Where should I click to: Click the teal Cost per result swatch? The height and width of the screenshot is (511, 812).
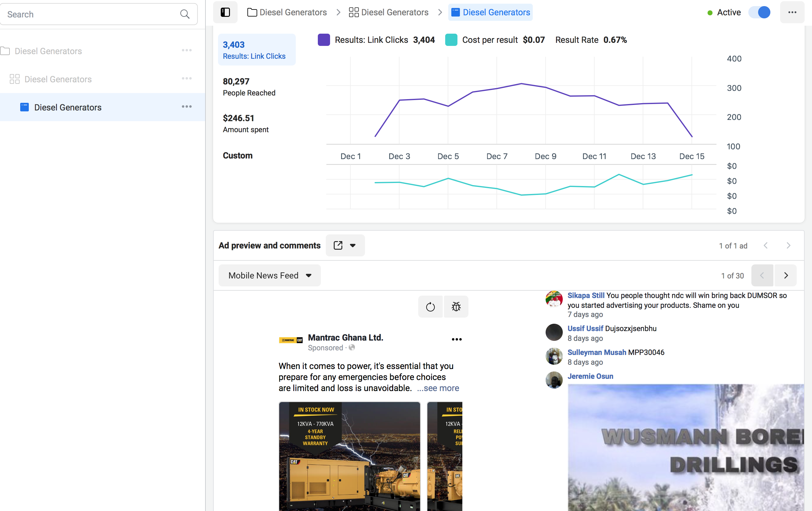click(x=451, y=40)
